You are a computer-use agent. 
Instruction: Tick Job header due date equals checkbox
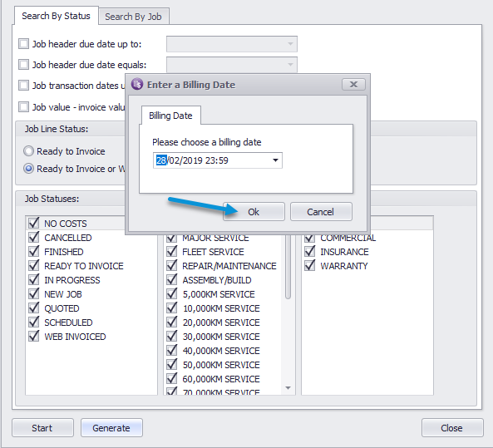pyautogui.click(x=23, y=65)
